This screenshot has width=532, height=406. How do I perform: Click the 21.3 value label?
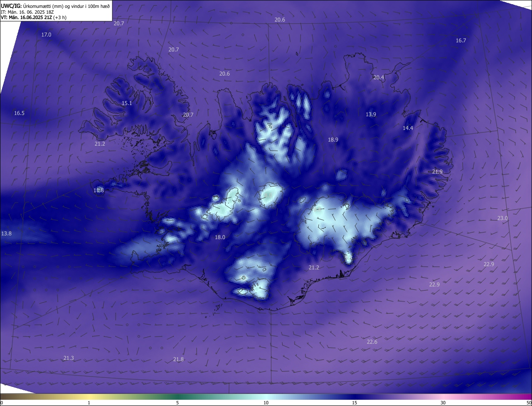(x=69, y=358)
